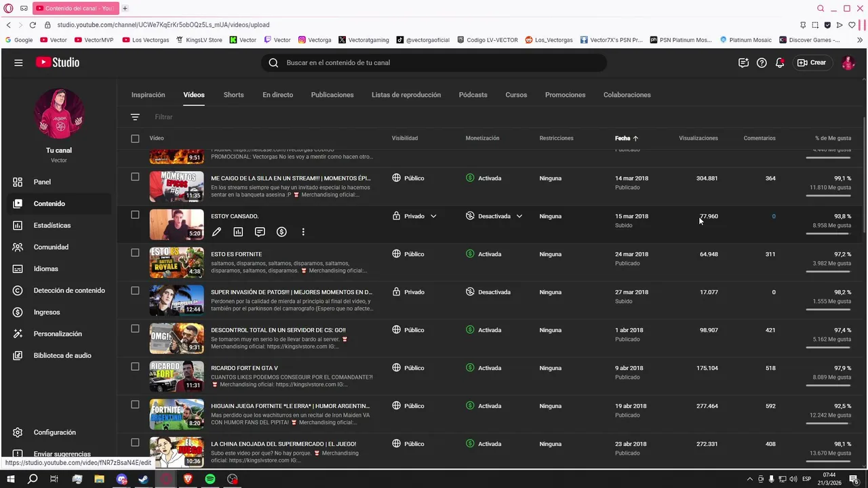Viewport: 868px width, 488px height.
Task: Select checkbox for RICARDO FORT EN GTA V
Action: point(135,367)
